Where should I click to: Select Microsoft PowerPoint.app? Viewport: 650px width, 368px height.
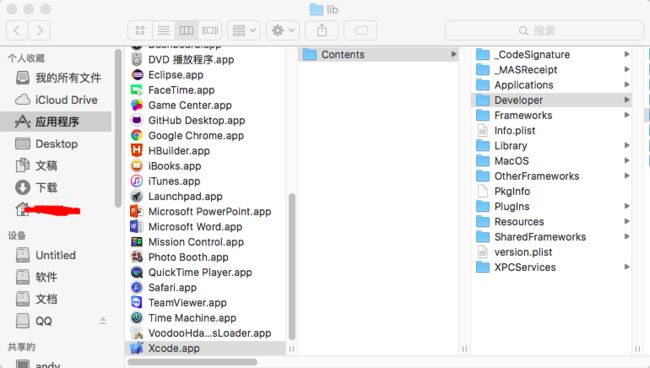[205, 212]
